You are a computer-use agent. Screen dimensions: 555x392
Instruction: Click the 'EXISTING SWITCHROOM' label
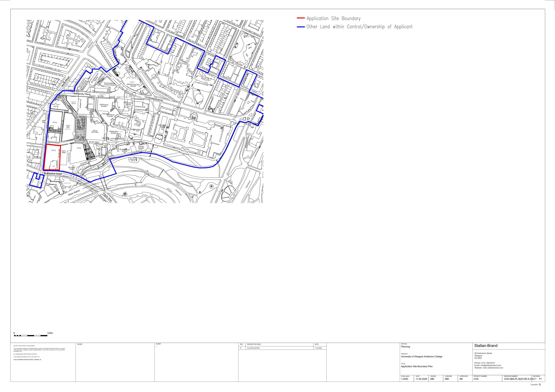click(118, 139)
